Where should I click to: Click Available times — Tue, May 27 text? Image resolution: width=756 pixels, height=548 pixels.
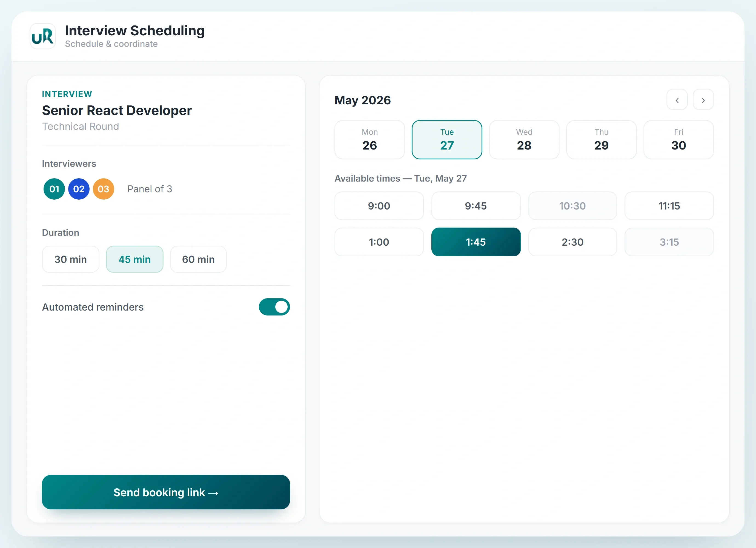coord(401,178)
